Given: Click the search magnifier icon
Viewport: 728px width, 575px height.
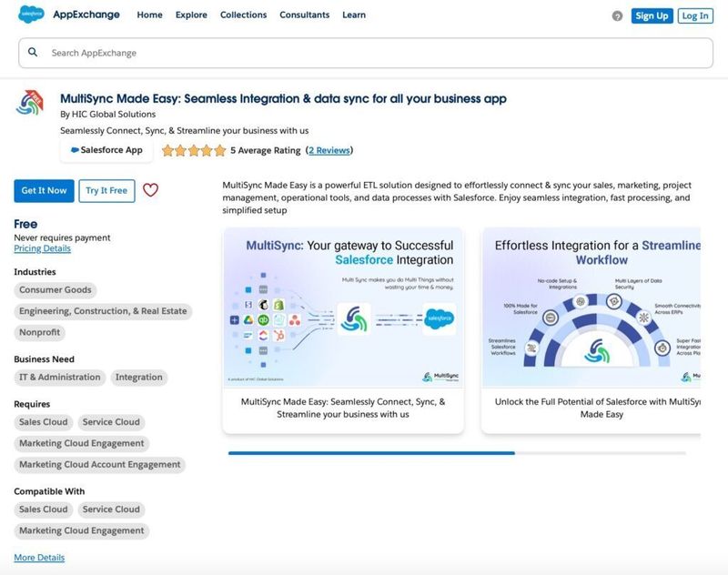Looking at the screenshot, I should coord(33,52).
